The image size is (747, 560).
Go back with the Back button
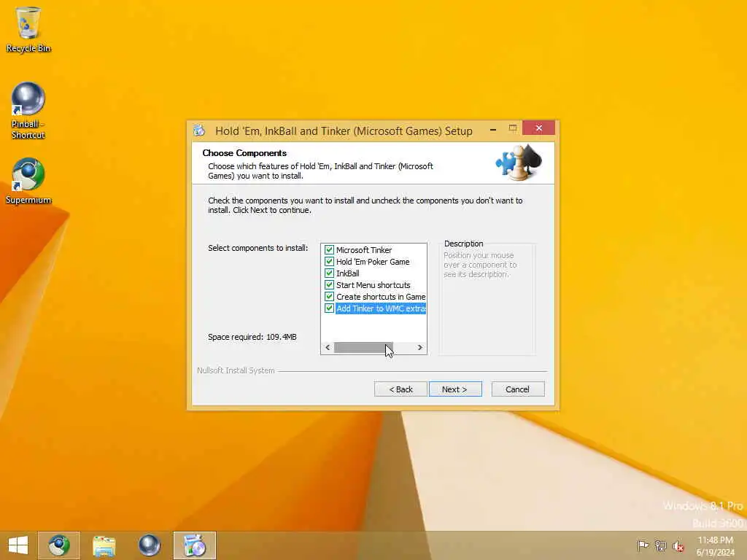point(400,389)
